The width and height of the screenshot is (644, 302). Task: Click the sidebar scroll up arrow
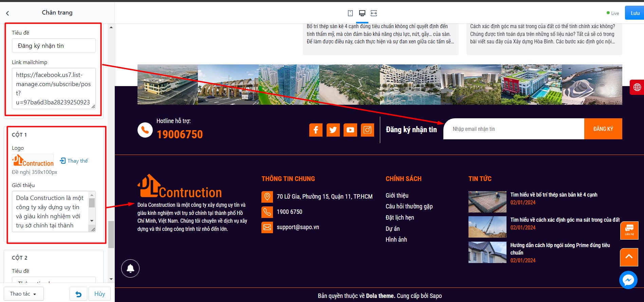coord(111,27)
